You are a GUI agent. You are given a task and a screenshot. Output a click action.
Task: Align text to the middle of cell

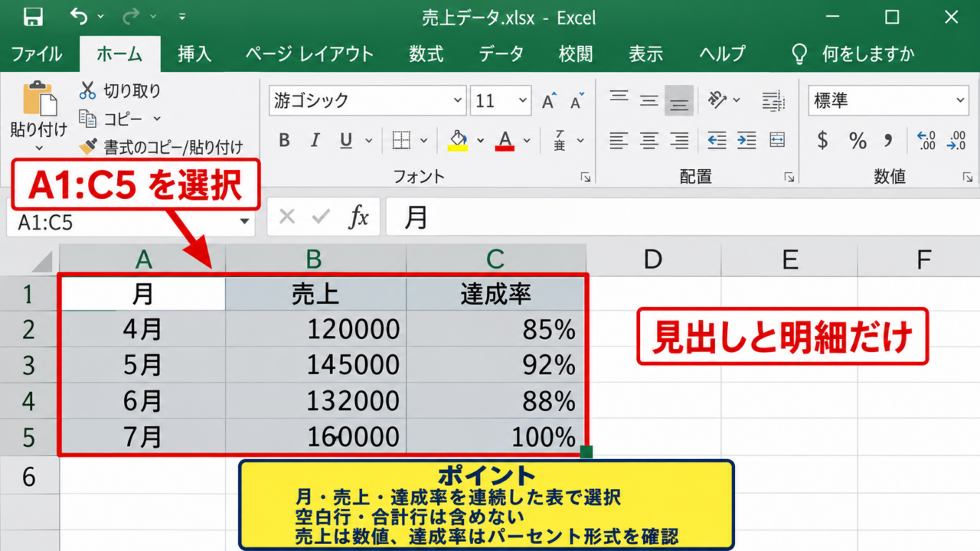649,99
